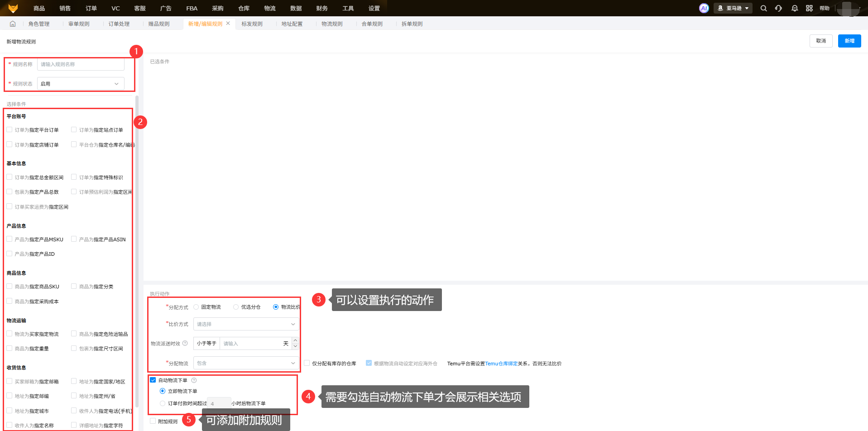Image resolution: width=868 pixels, height=431 pixels.
Task: Open the Temu仓库绑定 link
Action: click(x=501, y=364)
